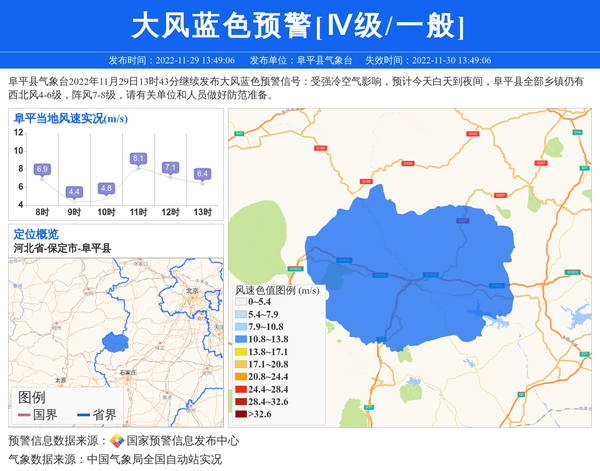Click the national warning center logo icon

click(x=117, y=441)
